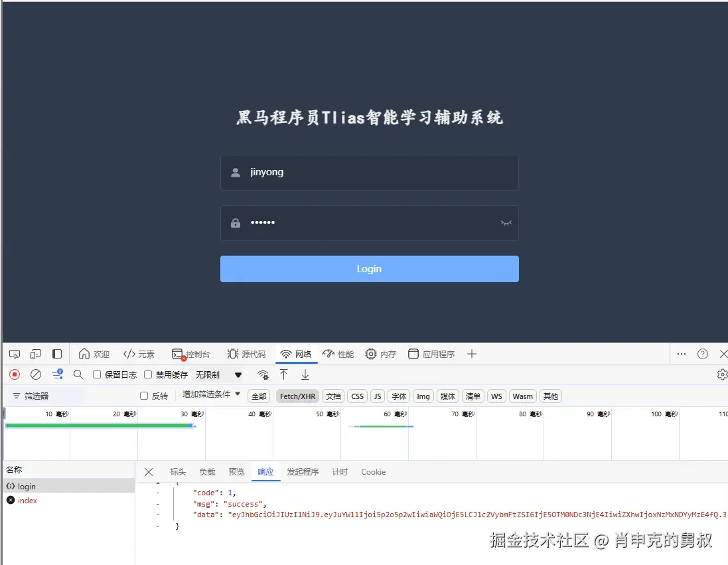The height and width of the screenshot is (565, 728).
Task: Toggle the dock side panel icon
Action: pos(57,354)
